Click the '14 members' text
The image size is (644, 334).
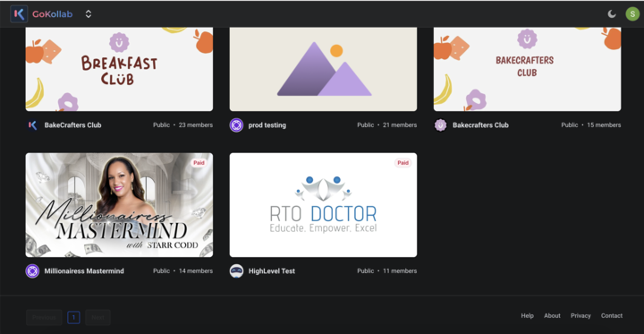(196, 271)
